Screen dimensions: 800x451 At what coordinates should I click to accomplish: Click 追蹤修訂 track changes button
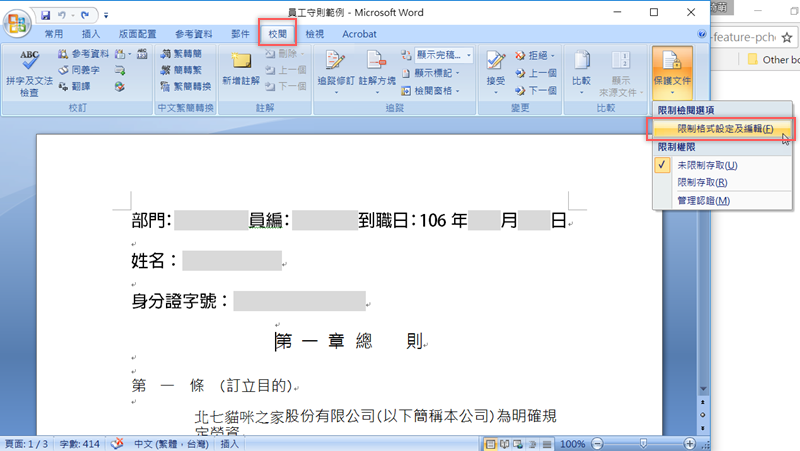tap(336, 72)
